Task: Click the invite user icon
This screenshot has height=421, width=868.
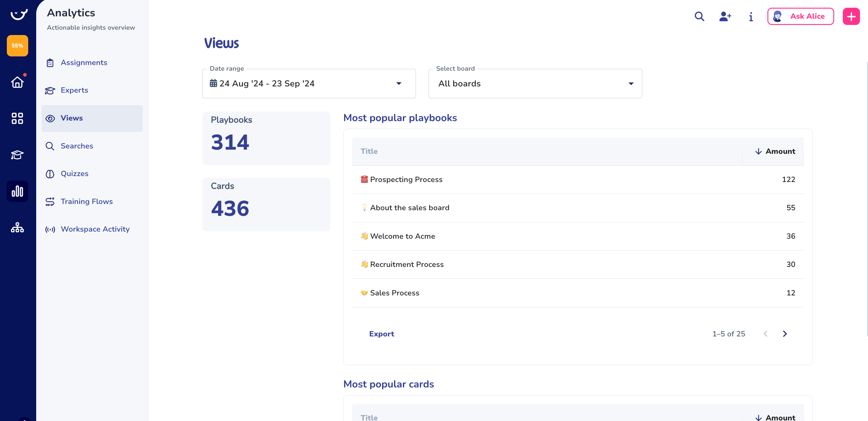Action: (725, 16)
